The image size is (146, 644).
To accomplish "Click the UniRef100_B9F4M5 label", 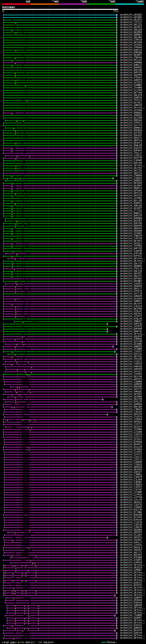I will 131,329.
